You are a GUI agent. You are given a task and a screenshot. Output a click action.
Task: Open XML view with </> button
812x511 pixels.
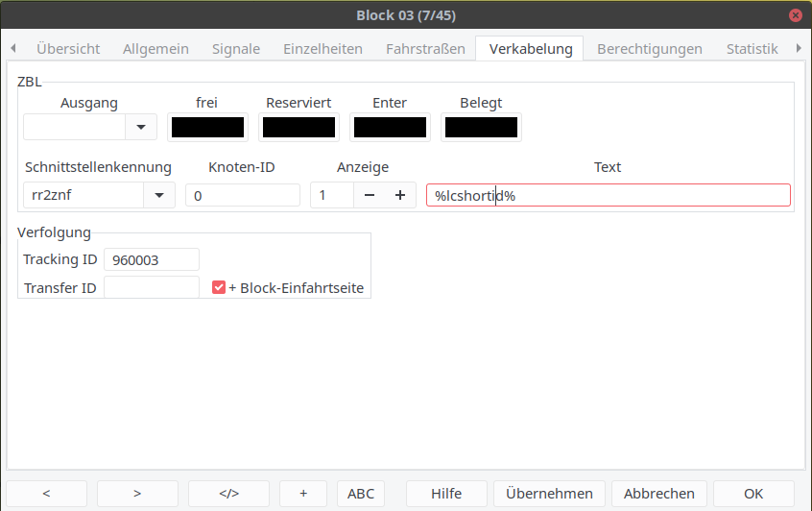click(x=228, y=494)
